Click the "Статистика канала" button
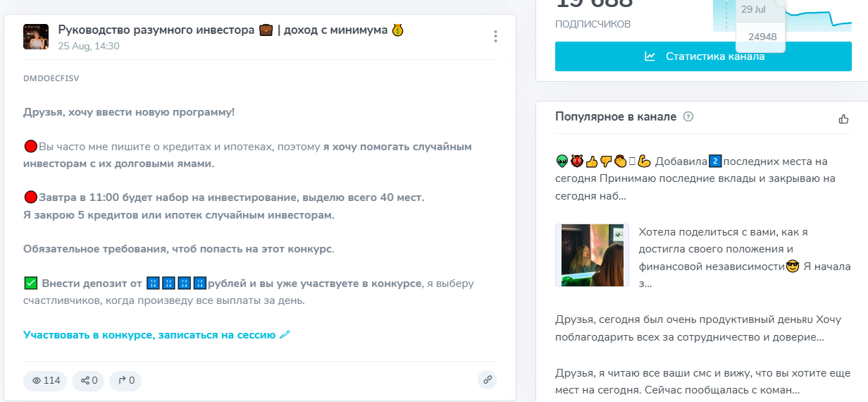This screenshot has width=868, height=402. coord(703,56)
